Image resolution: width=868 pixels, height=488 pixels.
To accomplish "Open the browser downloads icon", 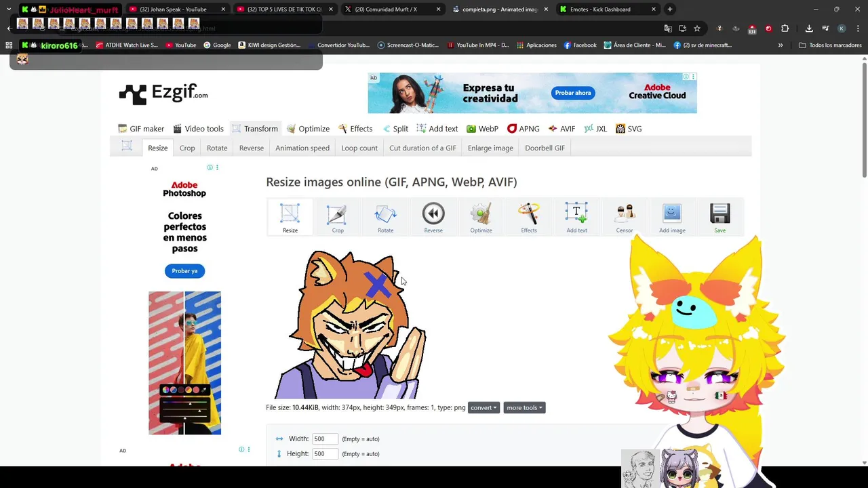I will [x=809, y=28].
